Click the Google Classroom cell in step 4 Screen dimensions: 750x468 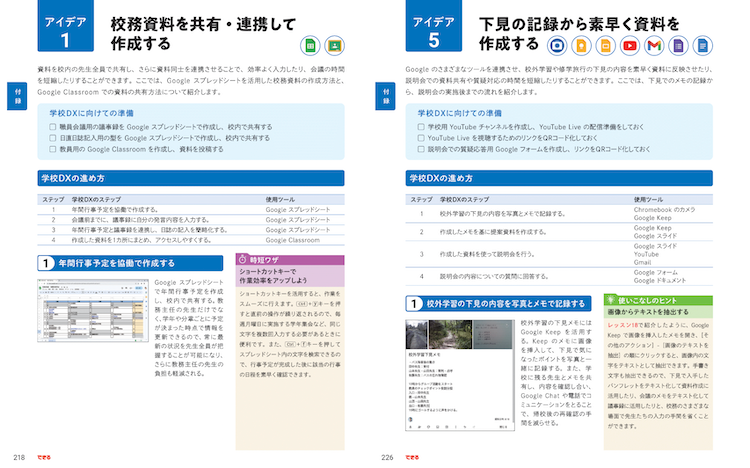(293, 240)
